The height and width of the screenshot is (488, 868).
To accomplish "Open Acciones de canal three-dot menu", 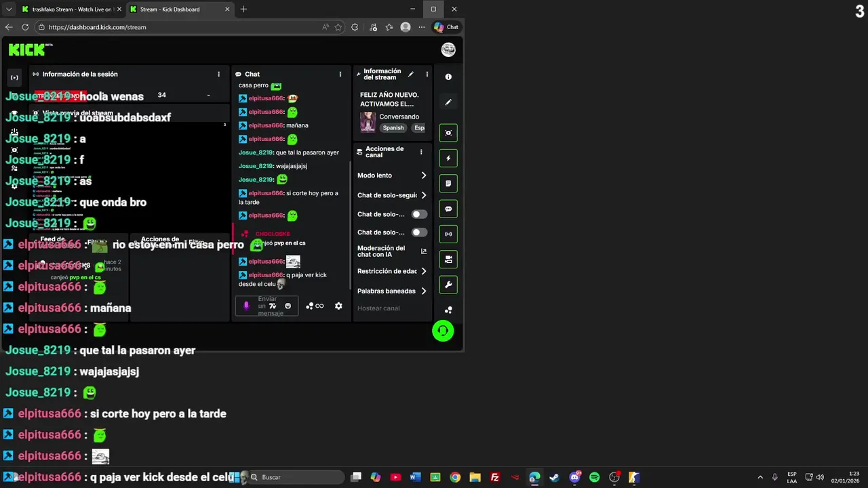I will click(421, 152).
